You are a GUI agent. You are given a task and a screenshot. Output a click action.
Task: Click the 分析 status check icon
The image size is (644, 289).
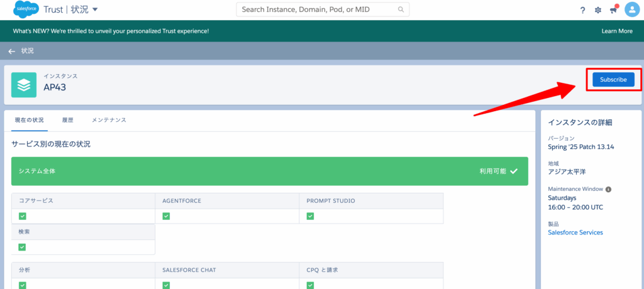pyautogui.click(x=22, y=285)
